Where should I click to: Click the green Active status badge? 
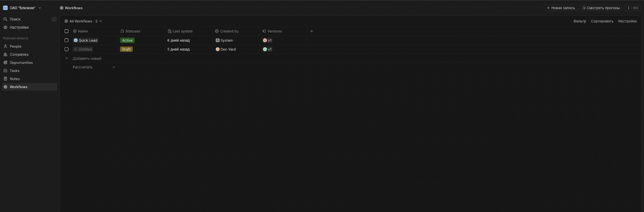[x=127, y=40]
